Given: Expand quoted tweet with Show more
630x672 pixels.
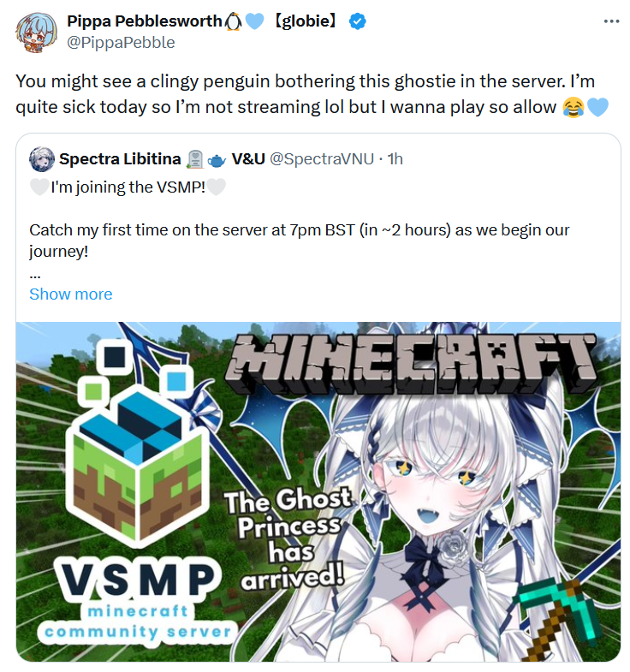Looking at the screenshot, I should (x=71, y=294).
